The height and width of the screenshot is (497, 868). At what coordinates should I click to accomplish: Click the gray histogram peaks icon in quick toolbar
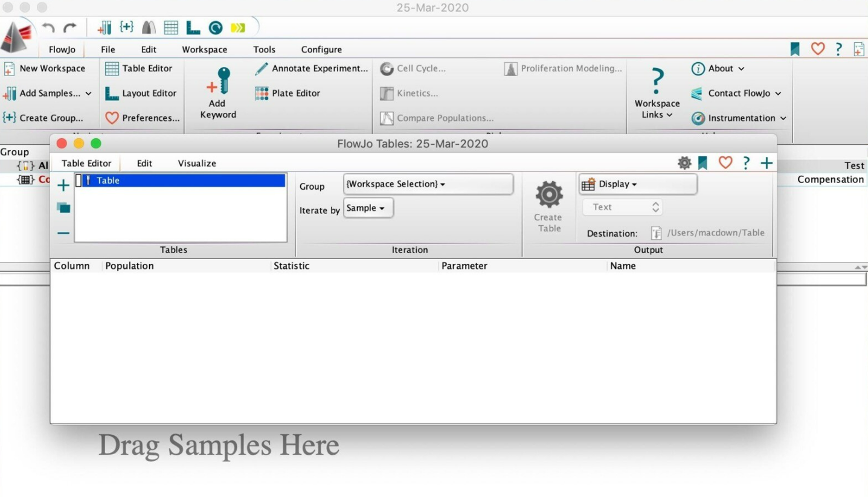(x=149, y=28)
